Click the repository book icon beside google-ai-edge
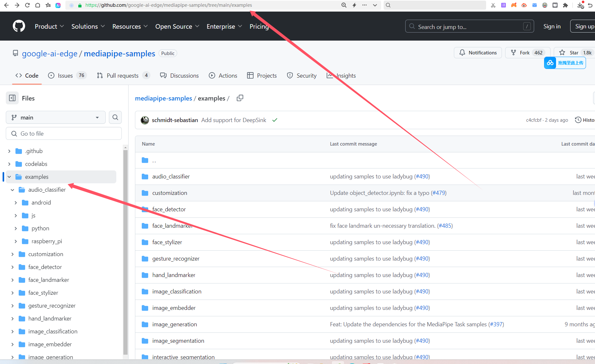 (15, 53)
